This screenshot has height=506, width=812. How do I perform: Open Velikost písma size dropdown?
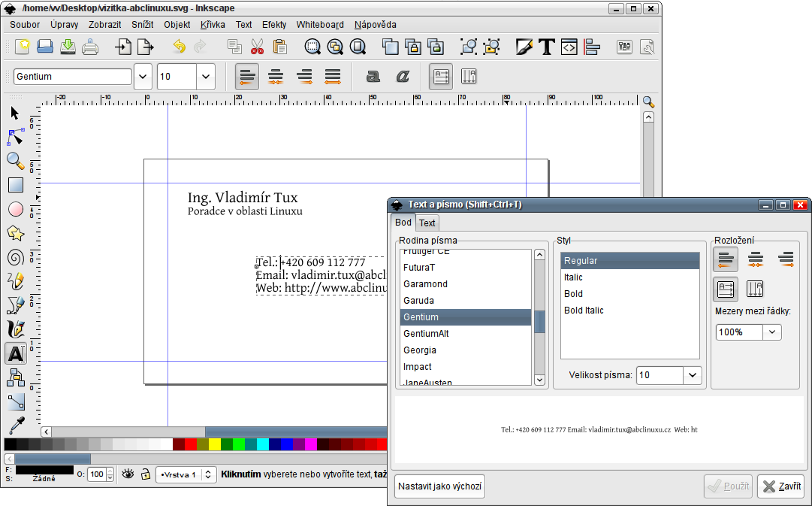tap(693, 375)
